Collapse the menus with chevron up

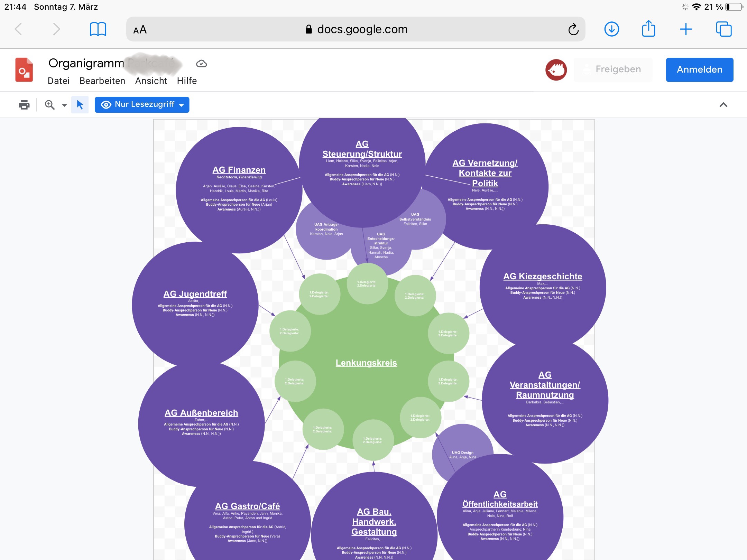pos(723,105)
